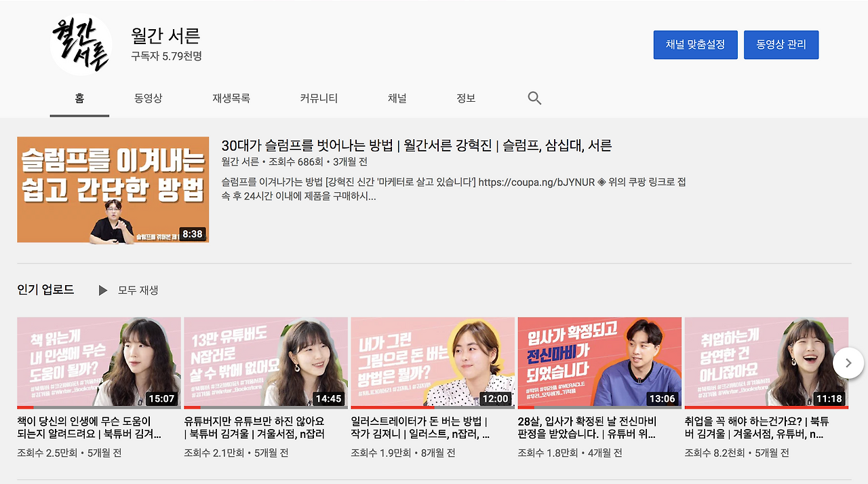Screen dimensions: 868x484
Task: Click the 모두 재생 link
Action: (138, 291)
